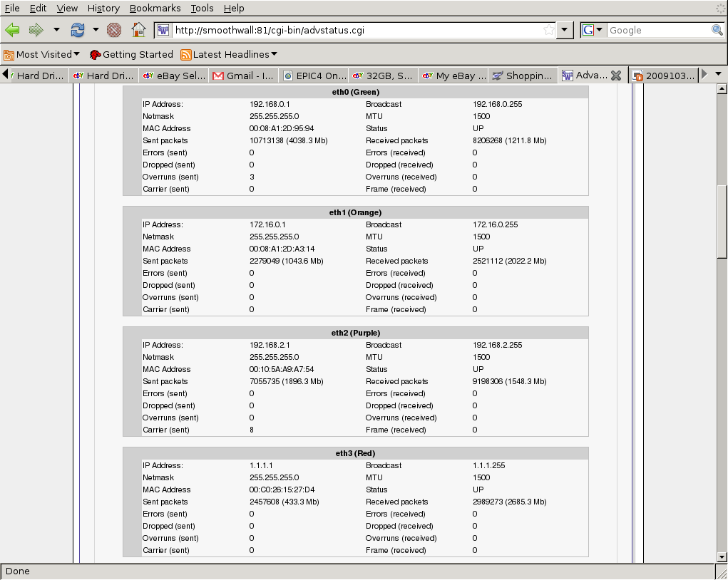Image resolution: width=728 pixels, height=580 pixels.
Task: Click inside the Google search field
Action: click(657, 30)
